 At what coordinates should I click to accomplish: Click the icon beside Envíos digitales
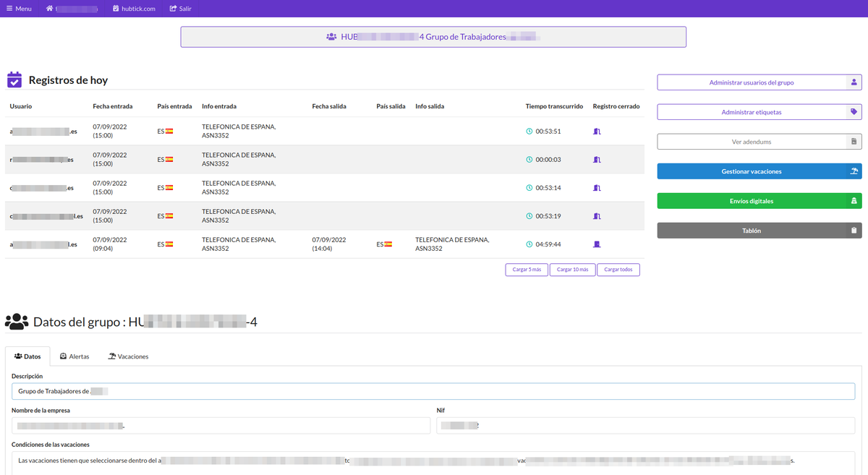pyautogui.click(x=854, y=201)
